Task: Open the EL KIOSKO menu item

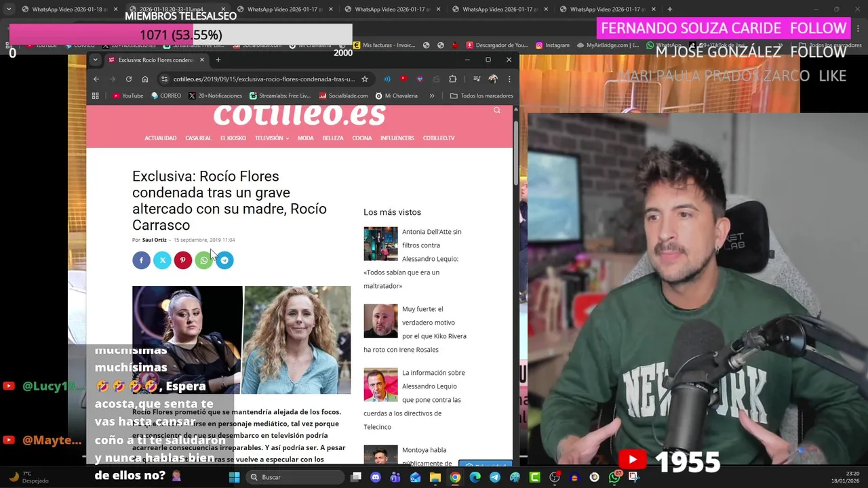Action: click(x=233, y=138)
